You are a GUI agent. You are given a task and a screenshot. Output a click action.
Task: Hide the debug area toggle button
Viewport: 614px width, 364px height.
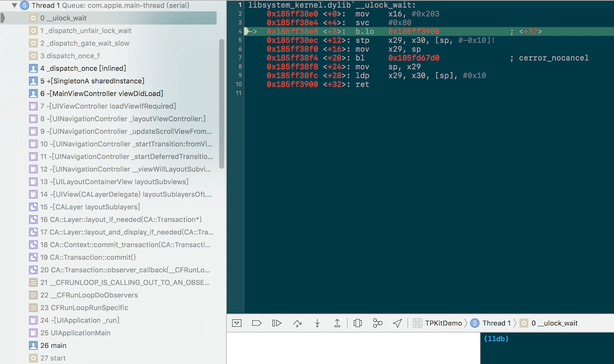237,323
